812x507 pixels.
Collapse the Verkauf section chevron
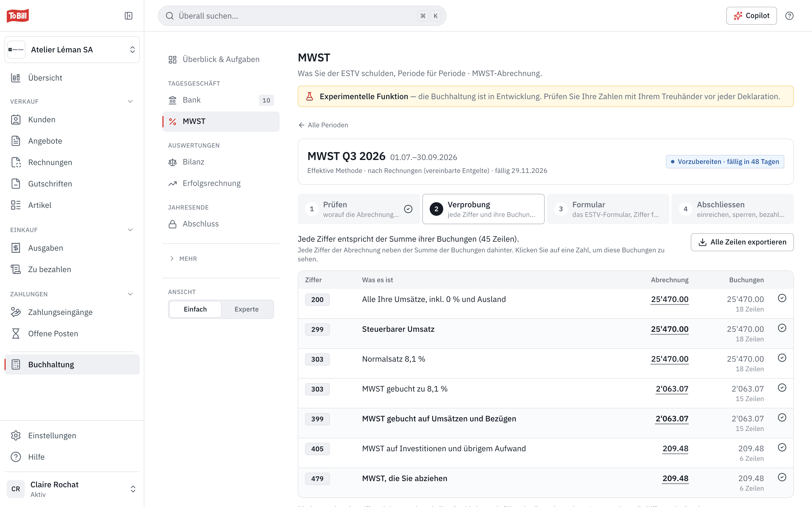click(130, 101)
